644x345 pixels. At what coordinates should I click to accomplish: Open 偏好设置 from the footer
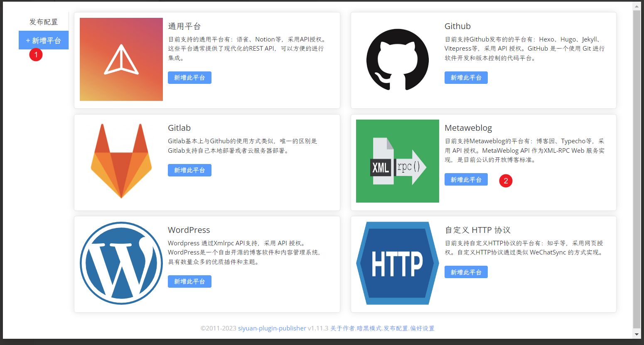pos(422,328)
